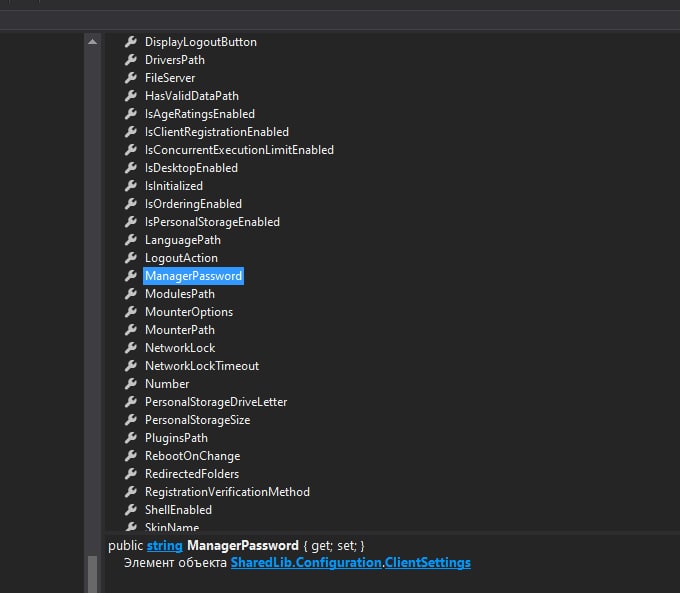
Task: Click the wrench icon beside PersonalStorageDriveLetter
Action: [131, 402]
